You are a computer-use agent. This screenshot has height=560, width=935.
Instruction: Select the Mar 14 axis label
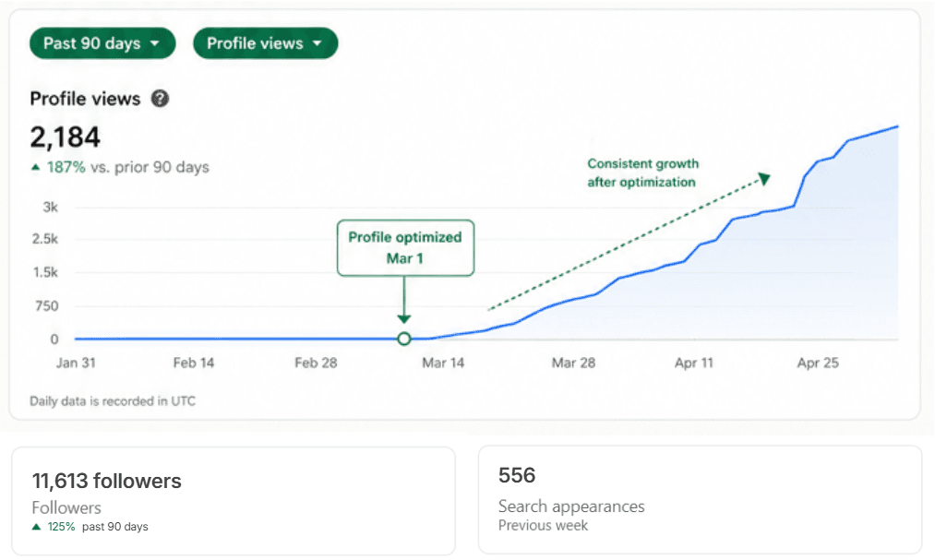click(x=443, y=363)
